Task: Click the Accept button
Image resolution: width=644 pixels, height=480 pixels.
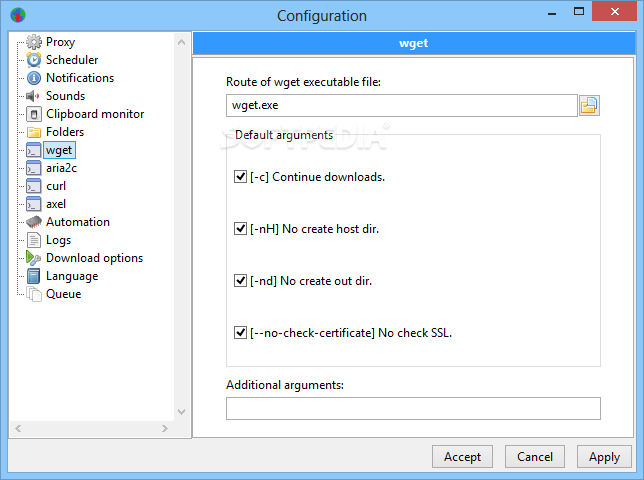Action: (462, 457)
